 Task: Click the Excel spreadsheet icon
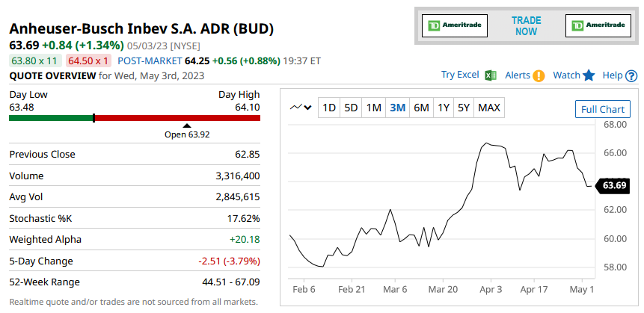(x=491, y=75)
